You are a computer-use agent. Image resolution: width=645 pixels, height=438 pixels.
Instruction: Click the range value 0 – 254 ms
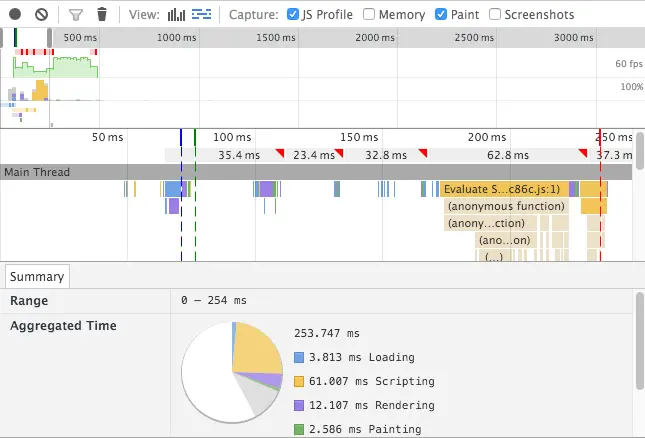point(214,301)
